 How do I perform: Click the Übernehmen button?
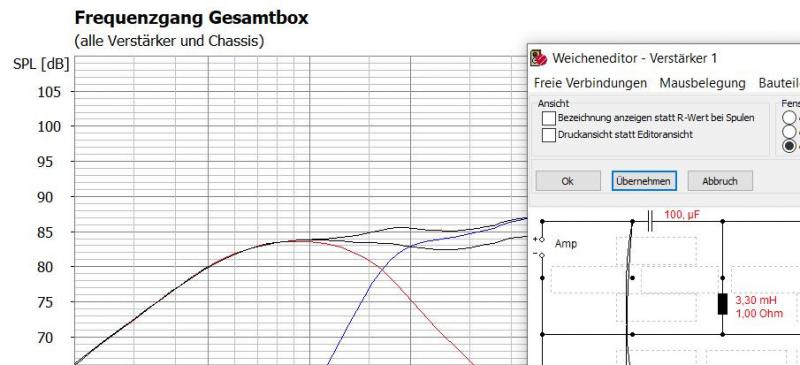click(644, 181)
